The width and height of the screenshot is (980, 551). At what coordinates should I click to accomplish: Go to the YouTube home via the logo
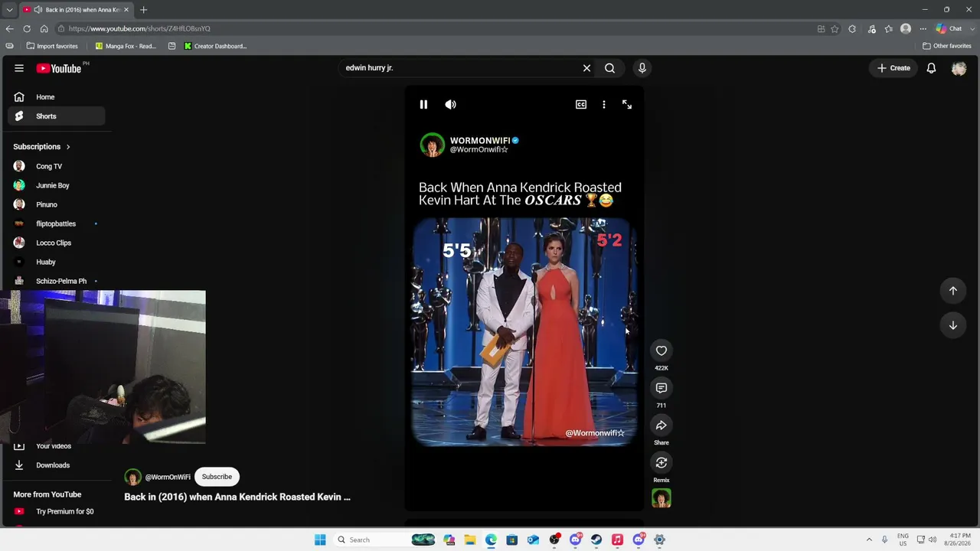point(59,68)
